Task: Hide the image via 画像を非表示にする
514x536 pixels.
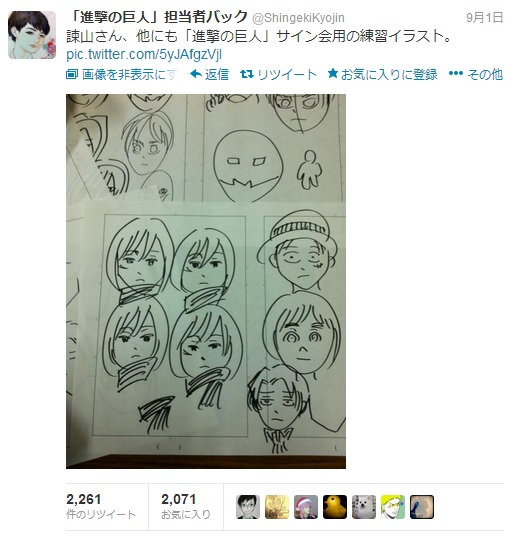Action: tap(121, 74)
